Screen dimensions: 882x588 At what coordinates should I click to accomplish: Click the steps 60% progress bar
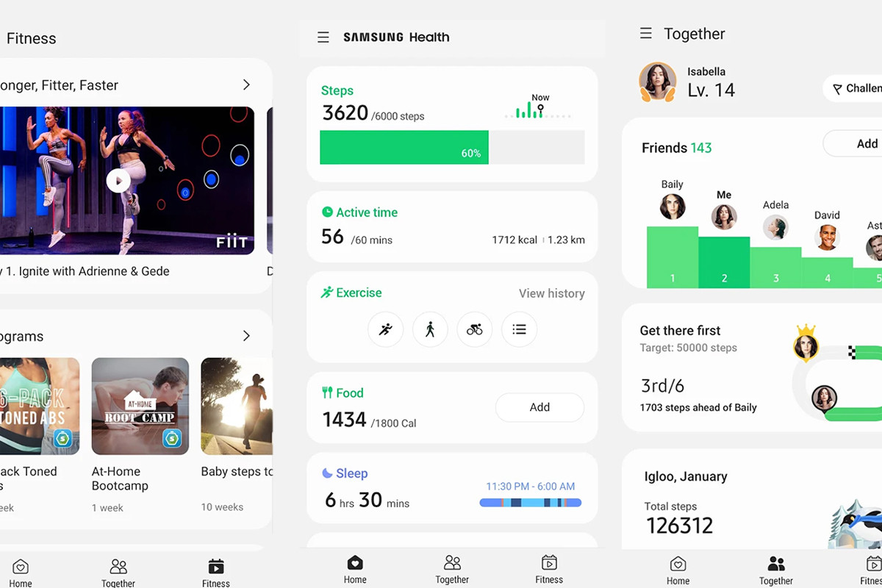pos(451,148)
